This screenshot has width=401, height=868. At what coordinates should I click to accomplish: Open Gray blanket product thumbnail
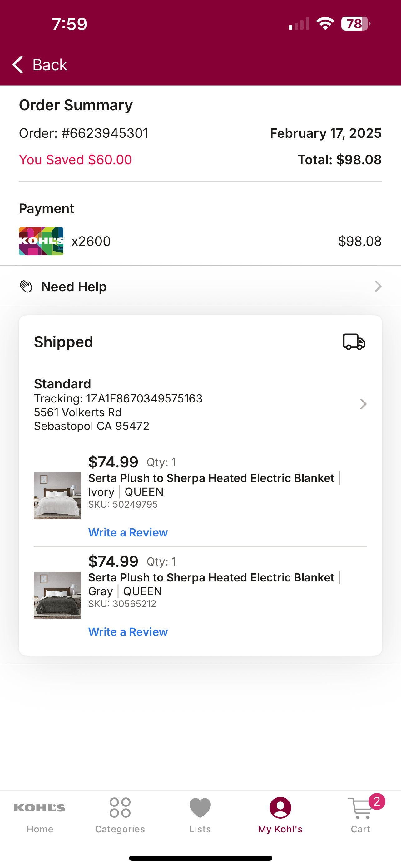tap(57, 595)
